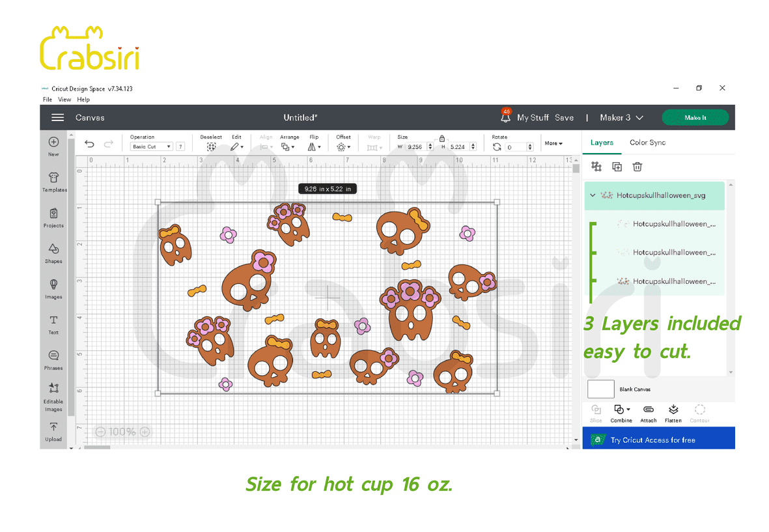Click the Attach icon

pos(648,413)
